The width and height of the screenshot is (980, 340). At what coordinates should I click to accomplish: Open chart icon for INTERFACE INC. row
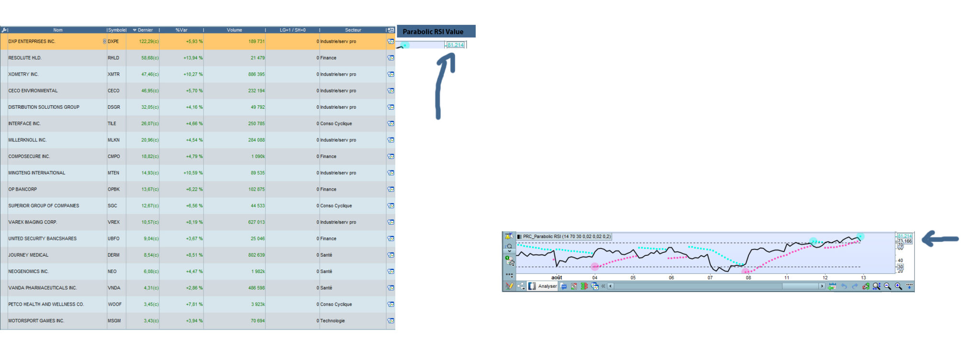tap(391, 124)
